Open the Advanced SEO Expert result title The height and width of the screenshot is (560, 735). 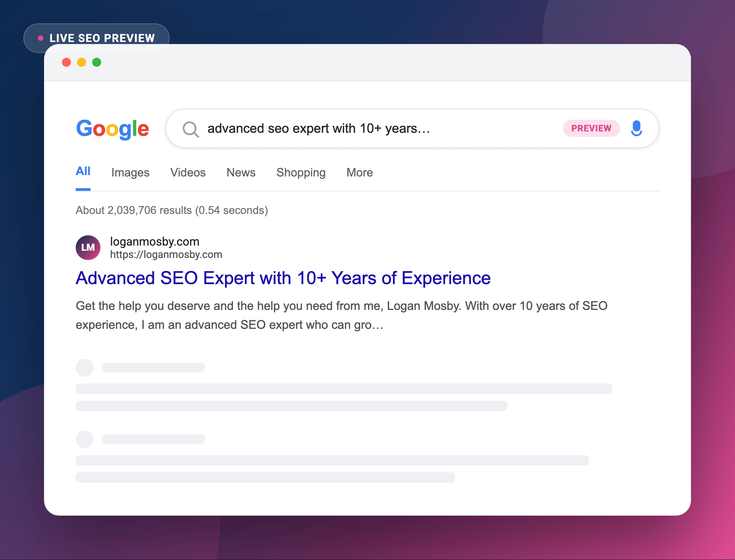click(283, 278)
